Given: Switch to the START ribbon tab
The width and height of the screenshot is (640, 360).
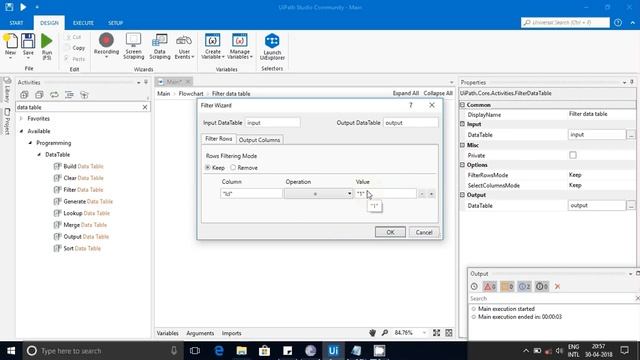Looking at the screenshot, I should coord(16,23).
